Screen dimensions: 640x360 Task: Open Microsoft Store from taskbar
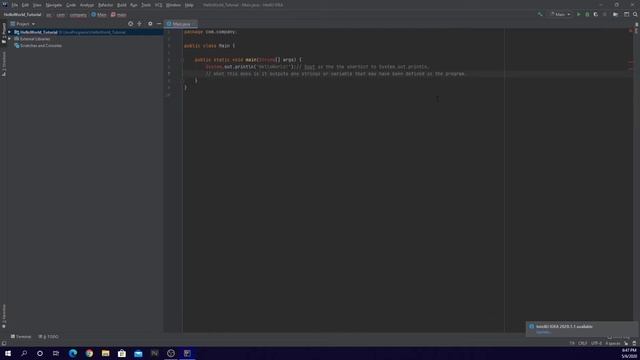[122, 353]
